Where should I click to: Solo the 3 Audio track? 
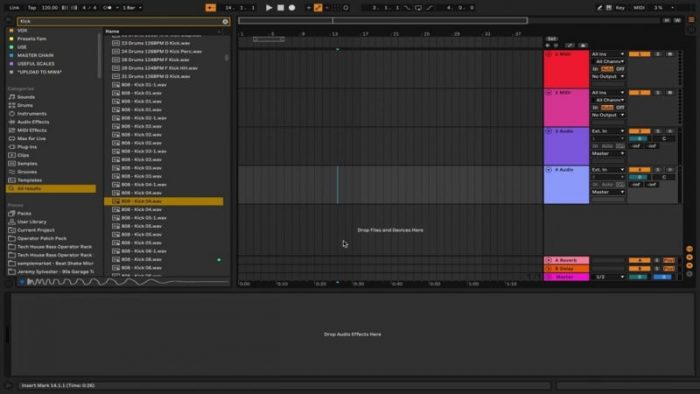658,131
